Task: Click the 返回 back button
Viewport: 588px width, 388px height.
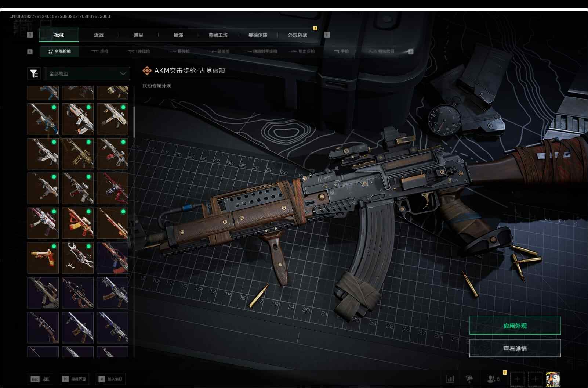Action: 40,379
